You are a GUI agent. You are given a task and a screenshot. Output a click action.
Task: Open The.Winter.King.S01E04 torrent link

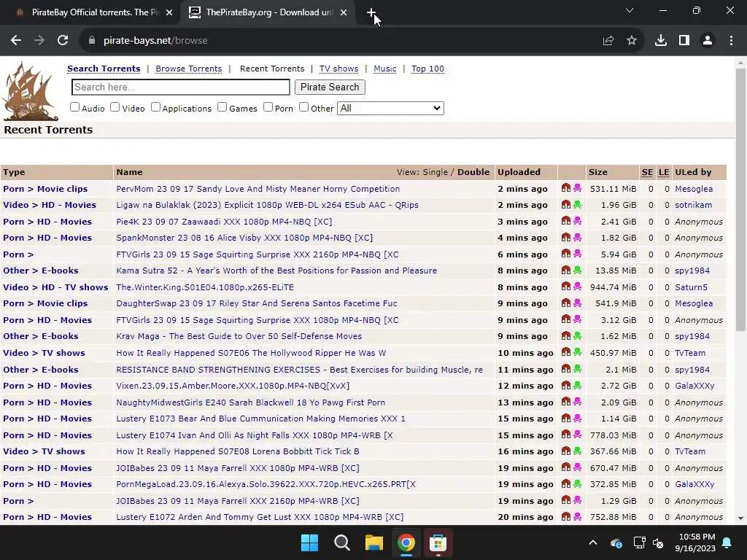tap(205, 287)
